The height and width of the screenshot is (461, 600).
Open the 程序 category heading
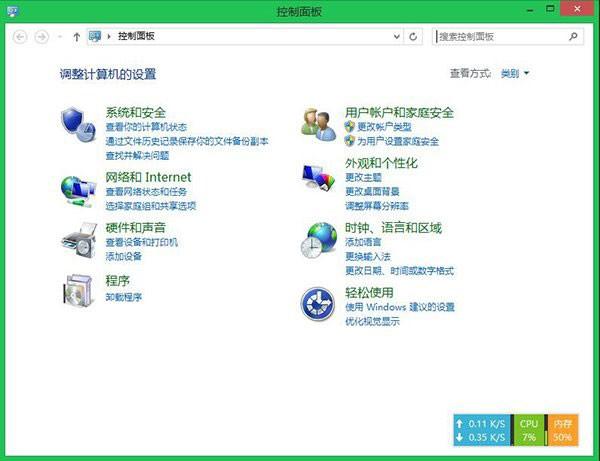117,280
